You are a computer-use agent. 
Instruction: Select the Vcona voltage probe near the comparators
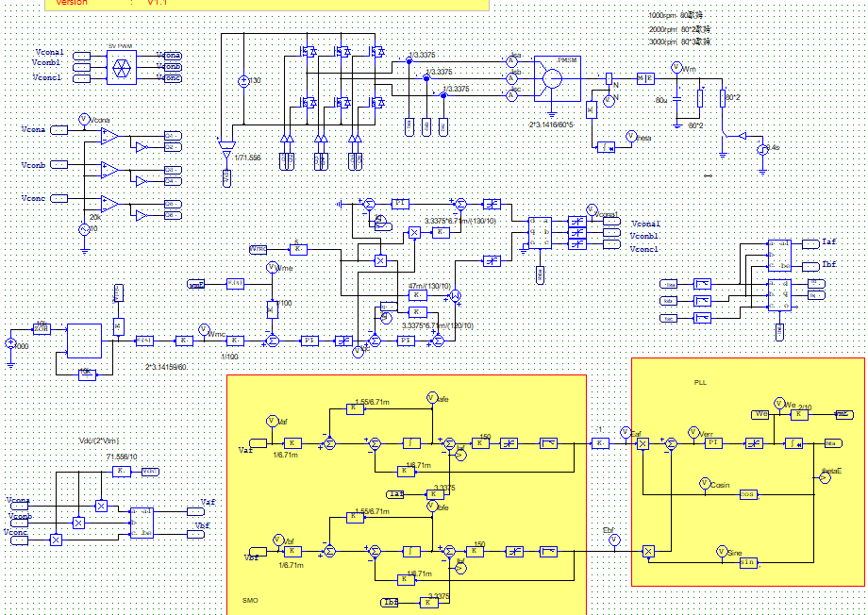point(84,119)
